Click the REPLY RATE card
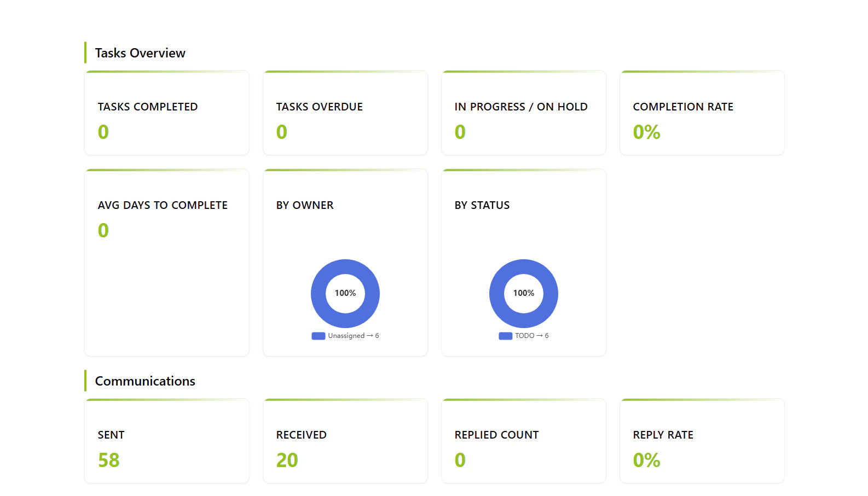 point(702,441)
